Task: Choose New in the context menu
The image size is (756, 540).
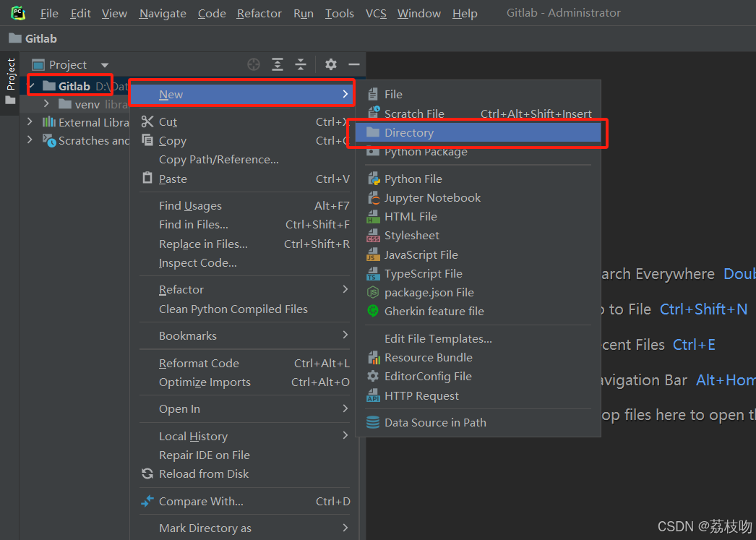Action: (243, 94)
